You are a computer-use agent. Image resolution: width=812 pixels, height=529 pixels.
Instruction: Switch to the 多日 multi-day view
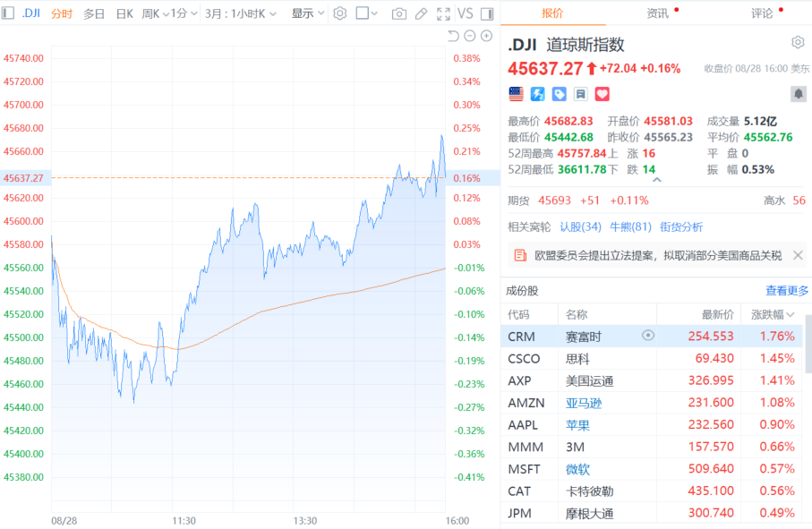point(94,13)
